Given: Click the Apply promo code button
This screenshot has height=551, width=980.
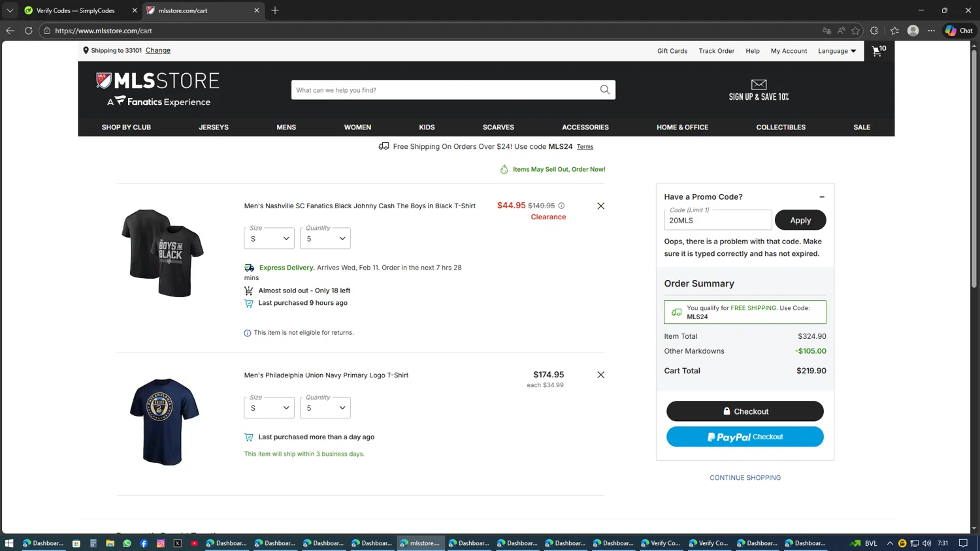Looking at the screenshot, I should coord(800,220).
